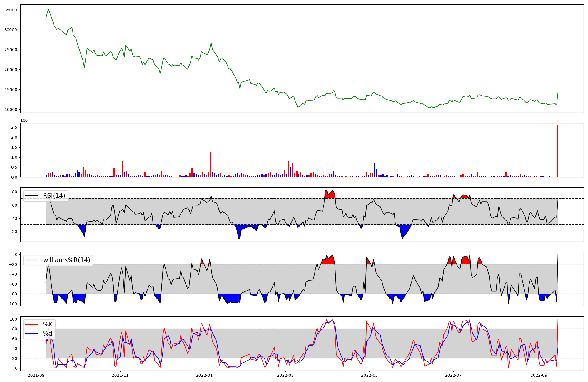Click the -100 tick on Williams %R axis

pos(12,304)
